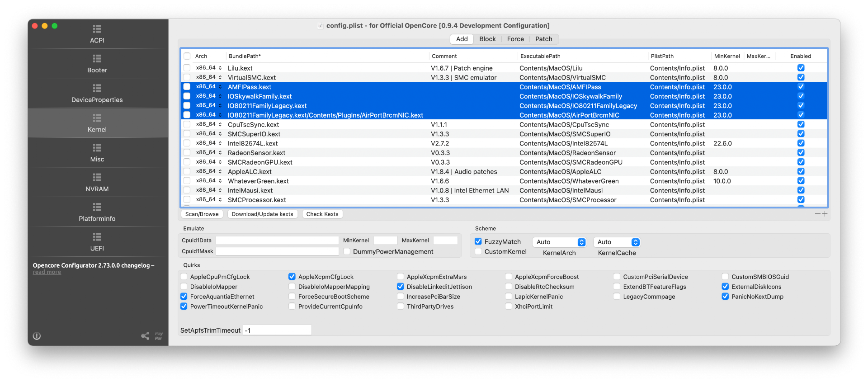Click the Emulate MinKernel input field
Image resolution: width=868 pixels, height=382 pixels.
[x=386, y=241]
